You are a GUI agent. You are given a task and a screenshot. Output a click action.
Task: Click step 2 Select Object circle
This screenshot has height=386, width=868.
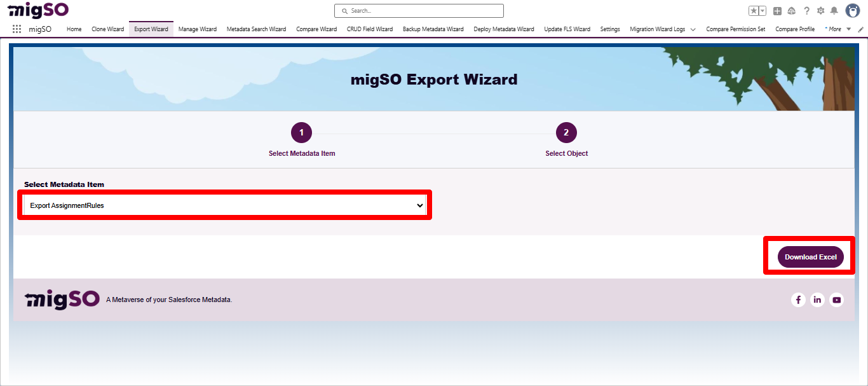click(566, 133)
